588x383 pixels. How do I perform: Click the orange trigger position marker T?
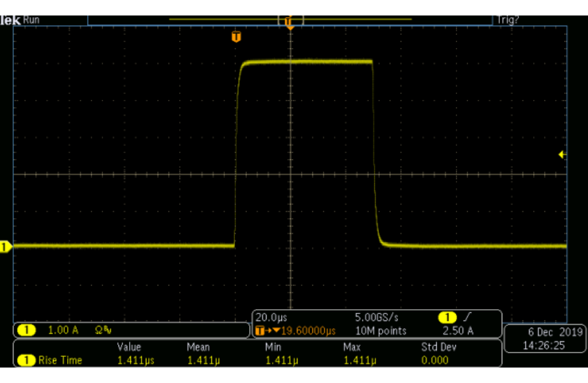click(x=236, y=37)
